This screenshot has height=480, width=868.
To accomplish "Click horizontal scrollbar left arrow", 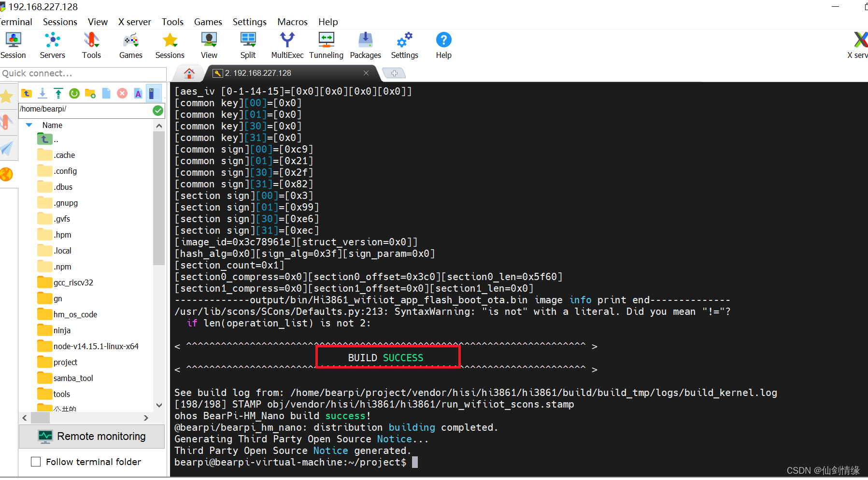I will pyautogui.click(x=25, y=418).
